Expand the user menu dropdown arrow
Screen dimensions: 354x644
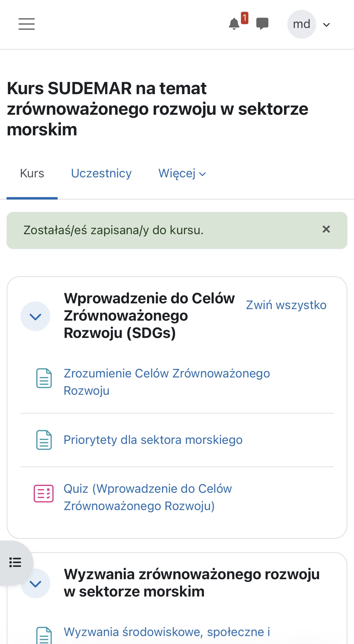[326, 25]
